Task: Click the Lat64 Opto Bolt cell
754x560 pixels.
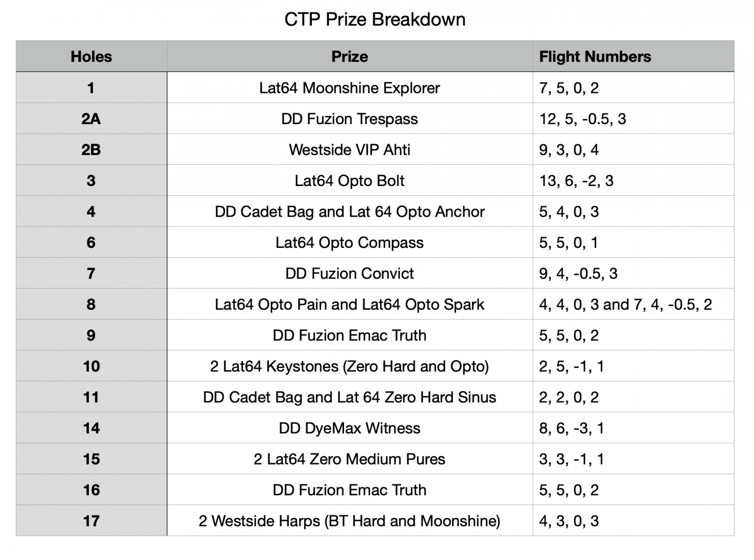Action: coord(350,181)
